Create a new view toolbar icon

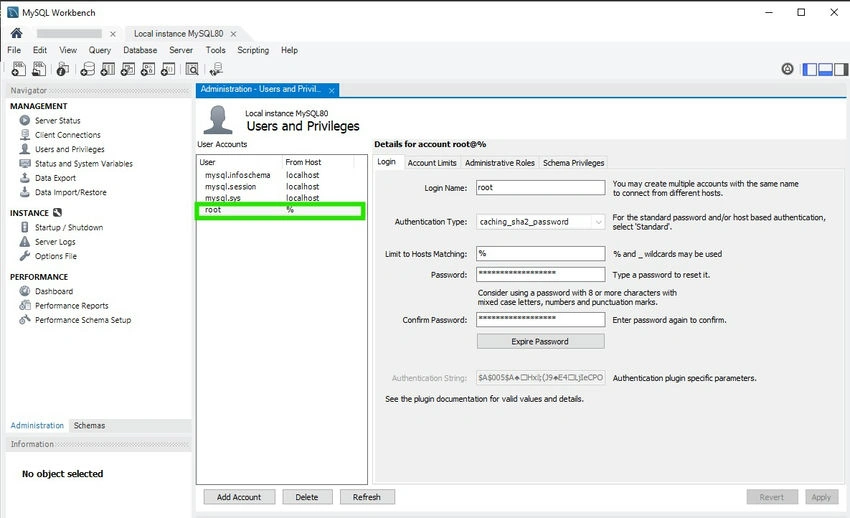coord(127,69)
